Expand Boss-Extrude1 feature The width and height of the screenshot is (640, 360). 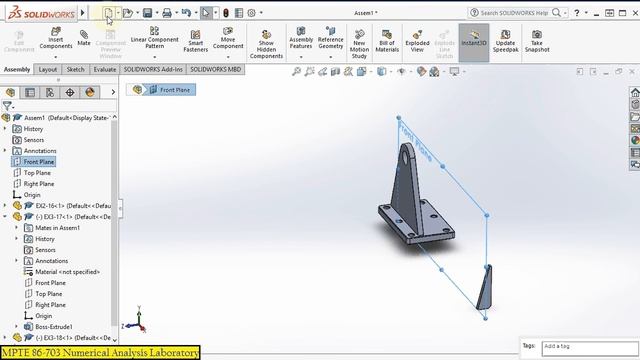[x=16, y=327]
